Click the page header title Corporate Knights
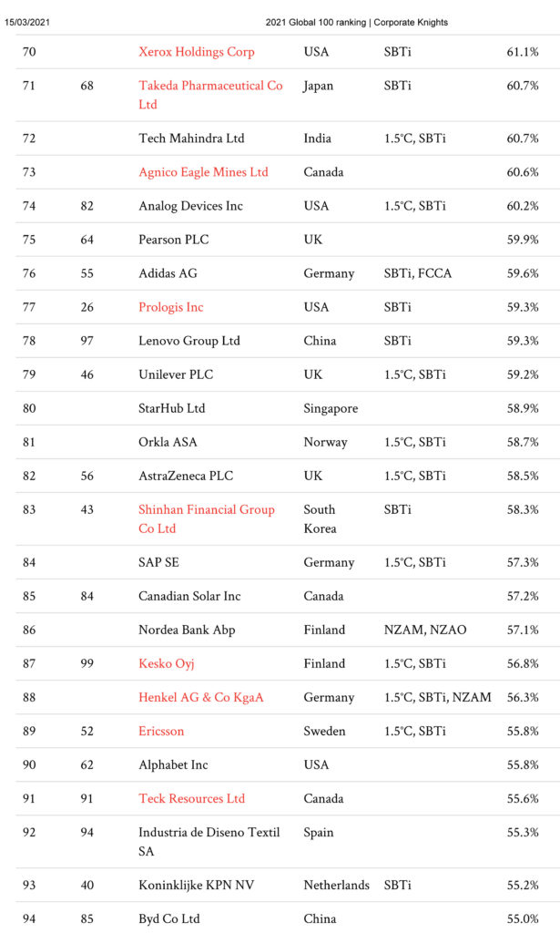The width and height of the screenshot is (560, 933). point(411,22)
